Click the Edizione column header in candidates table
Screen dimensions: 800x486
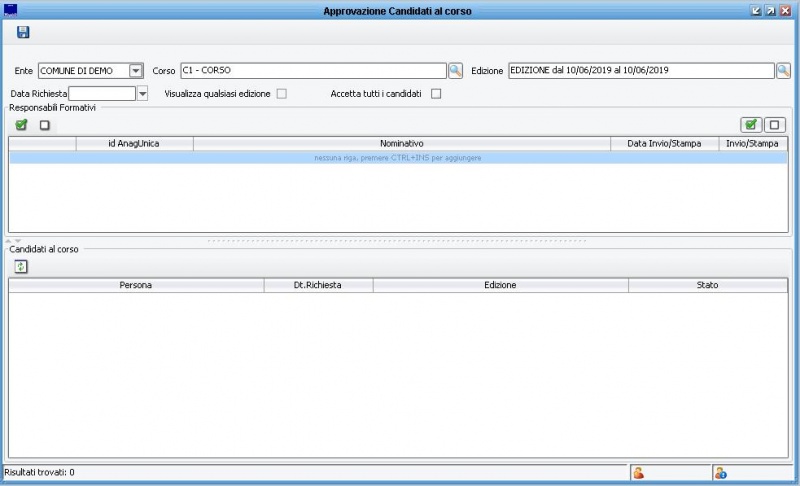[501, 285]
